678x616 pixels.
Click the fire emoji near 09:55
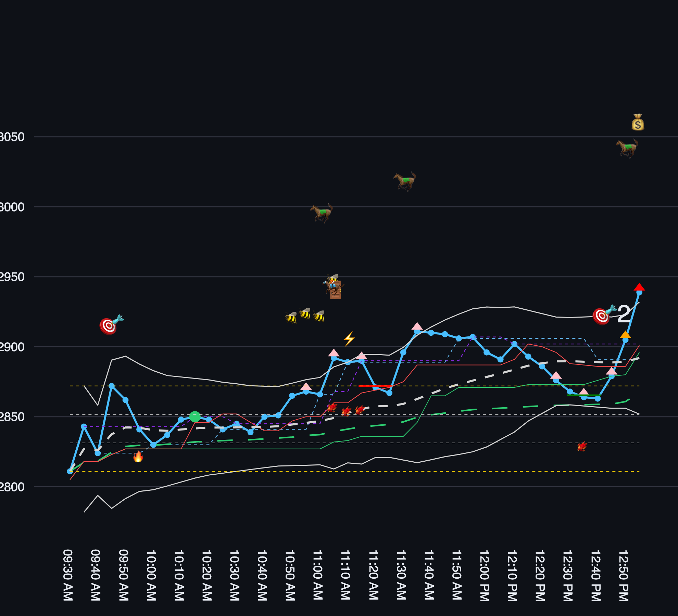[x=138, y=456]
